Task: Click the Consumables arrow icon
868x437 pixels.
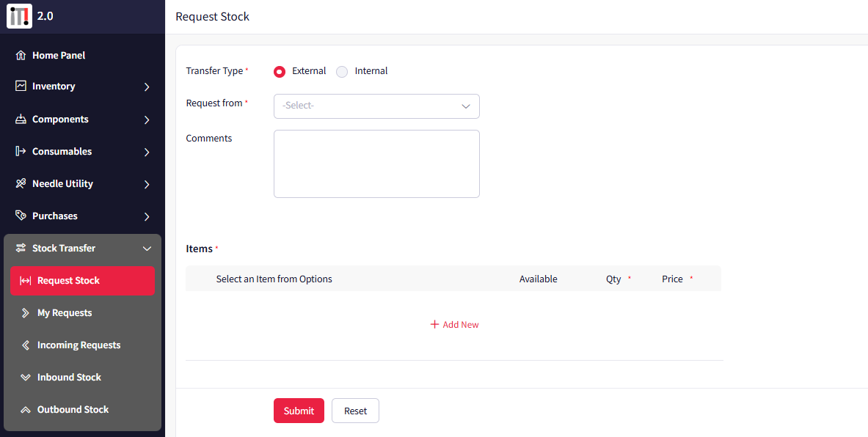Action: (21, 151)
